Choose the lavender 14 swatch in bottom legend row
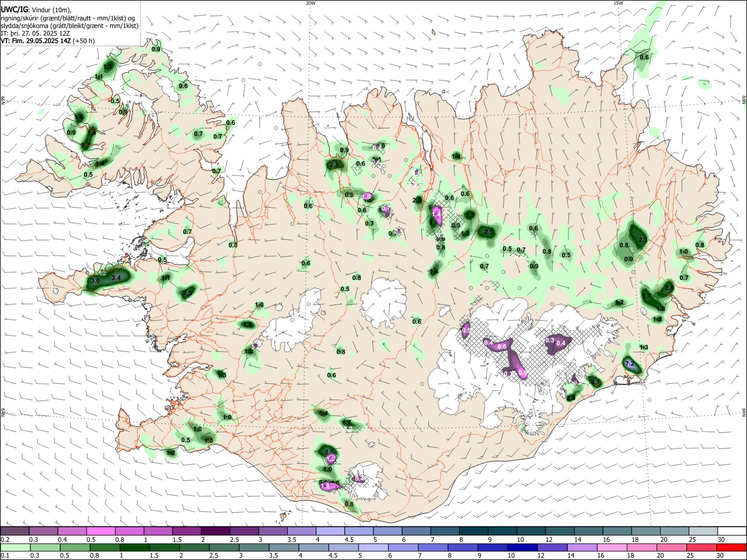747x560 pixels. coord(582,548)
